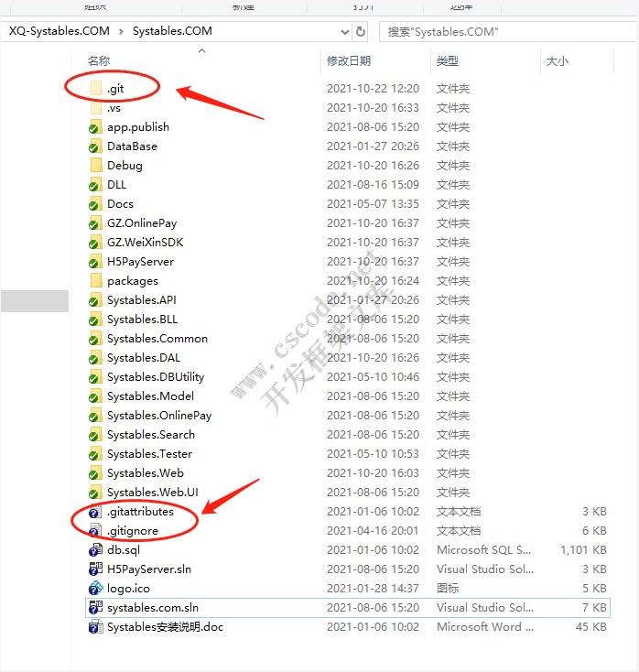Select the Systables安装说明.doc document icon
639x672 pixels.
coord(95,627)
